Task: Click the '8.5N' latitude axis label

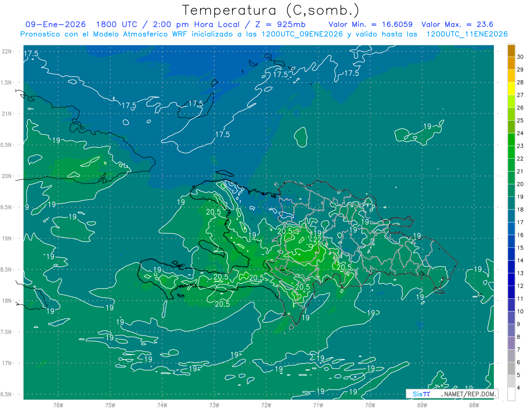Action: click(x=7, y=270)
